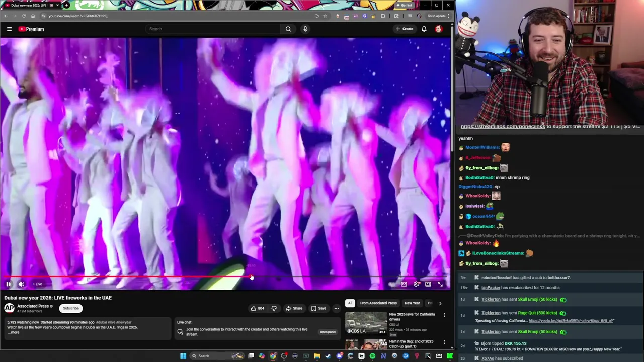This screenshot has height=362, width=644.
Task: Open Spotify from the taskbar
Action: (x=372, y=356)
